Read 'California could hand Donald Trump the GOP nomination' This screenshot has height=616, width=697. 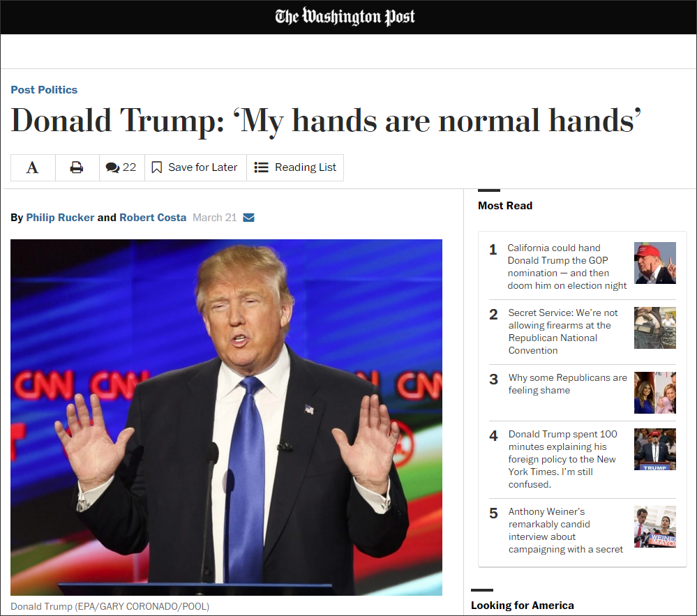point(567,266)
